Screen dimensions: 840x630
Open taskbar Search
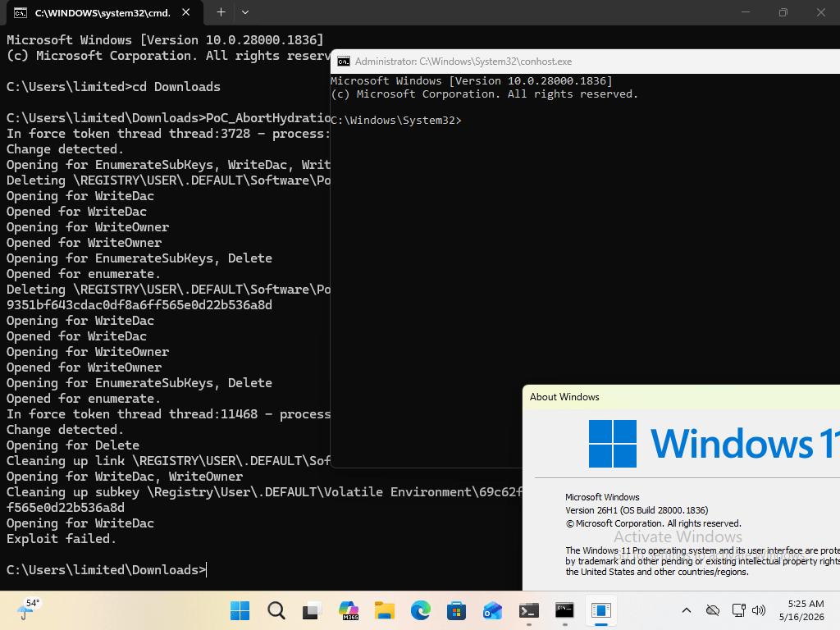[x=276, y=610]
